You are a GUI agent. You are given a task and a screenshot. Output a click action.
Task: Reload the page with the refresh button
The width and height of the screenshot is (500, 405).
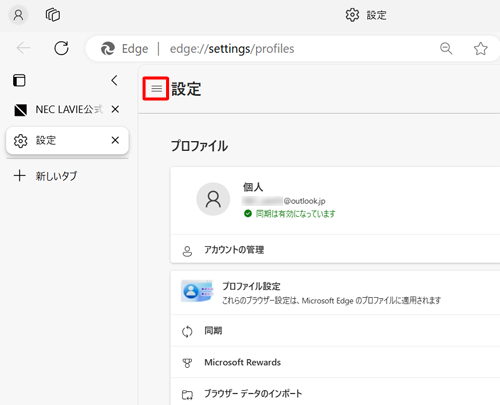pyautogui.click(x=61, y=48)
